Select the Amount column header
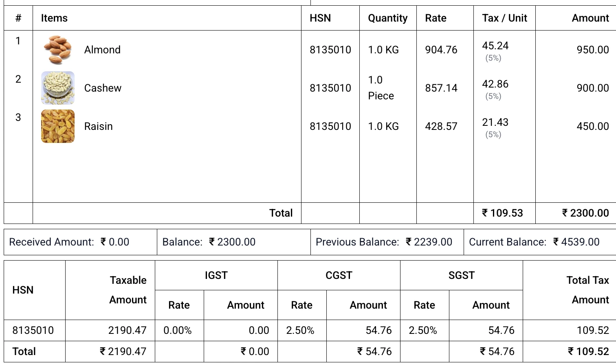Viewport: 616px width, 364px height. 590,18
